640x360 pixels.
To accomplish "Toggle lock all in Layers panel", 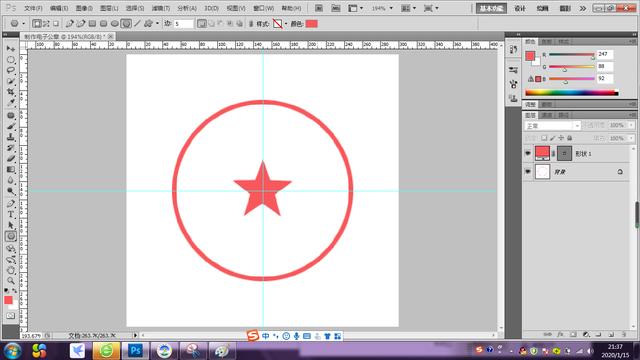I will (570, 138).
